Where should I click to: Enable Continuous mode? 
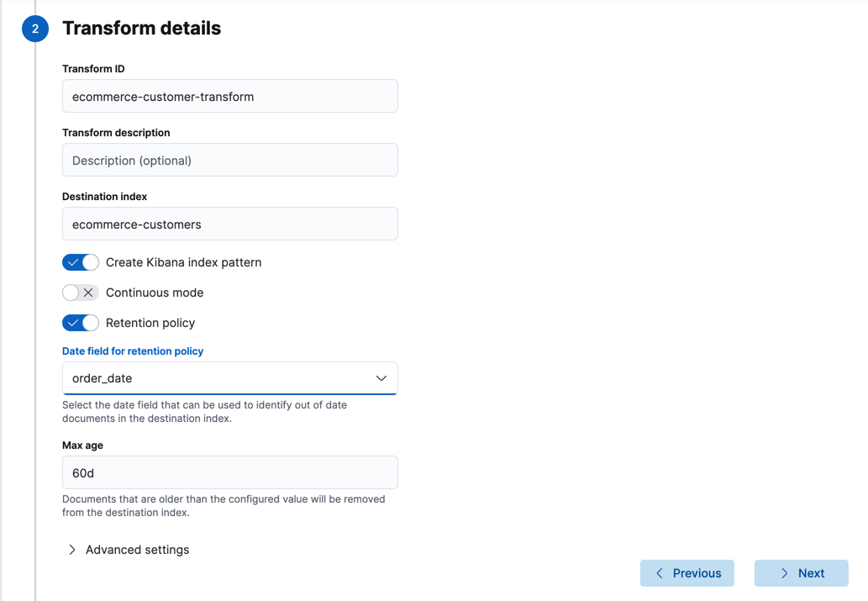tap(80, 293)
